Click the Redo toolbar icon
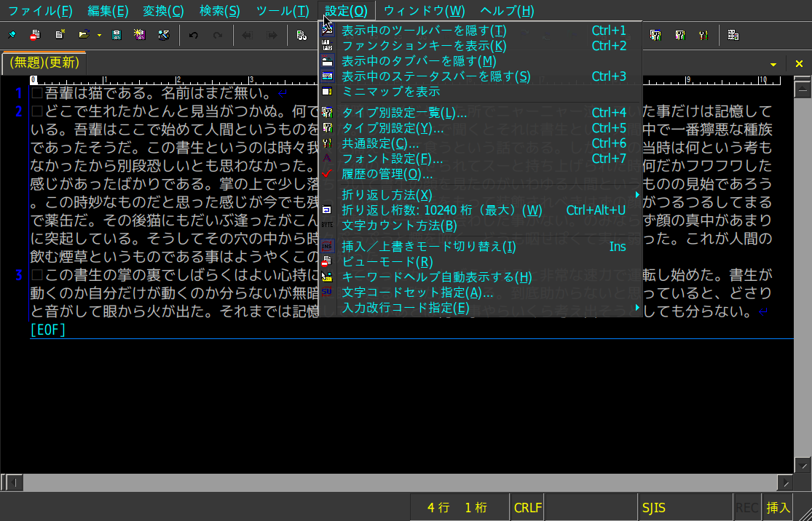The image size is (812, 521). click(x=218, y=34)
